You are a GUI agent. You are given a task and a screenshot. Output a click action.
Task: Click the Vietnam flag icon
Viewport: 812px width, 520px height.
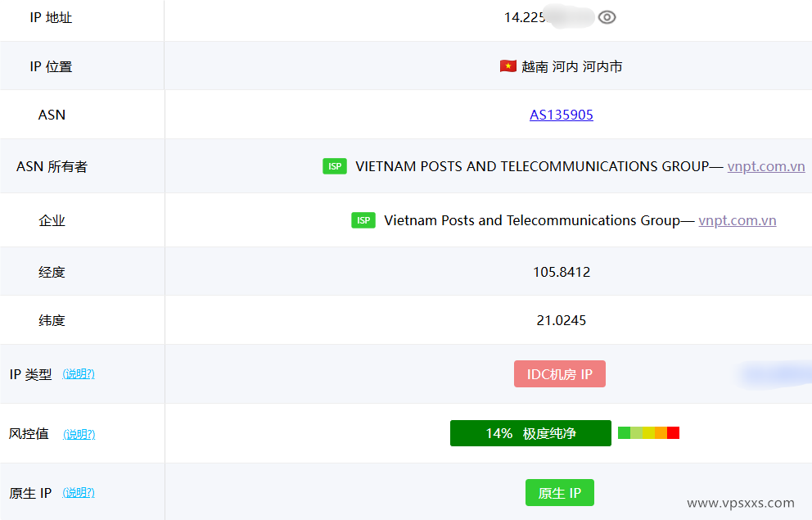(508, 66)
